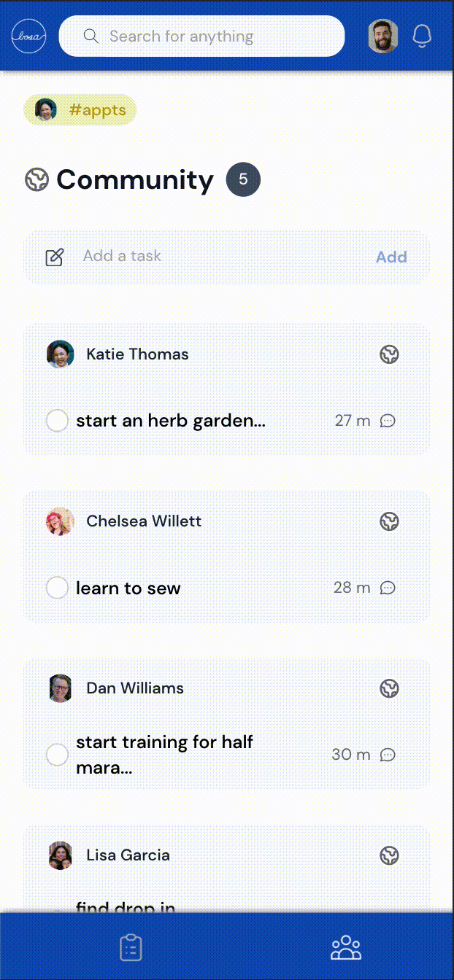Viewport: 454px width, 980px height.
Task: Open comments on half marathon training task
Action: (388, 755)
